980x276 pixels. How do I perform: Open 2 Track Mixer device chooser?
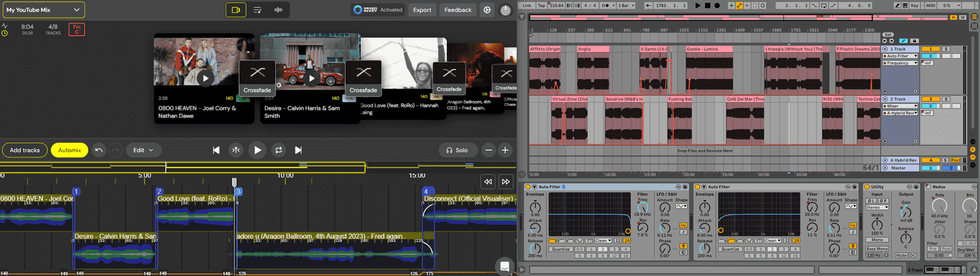[x=900, y=106]
